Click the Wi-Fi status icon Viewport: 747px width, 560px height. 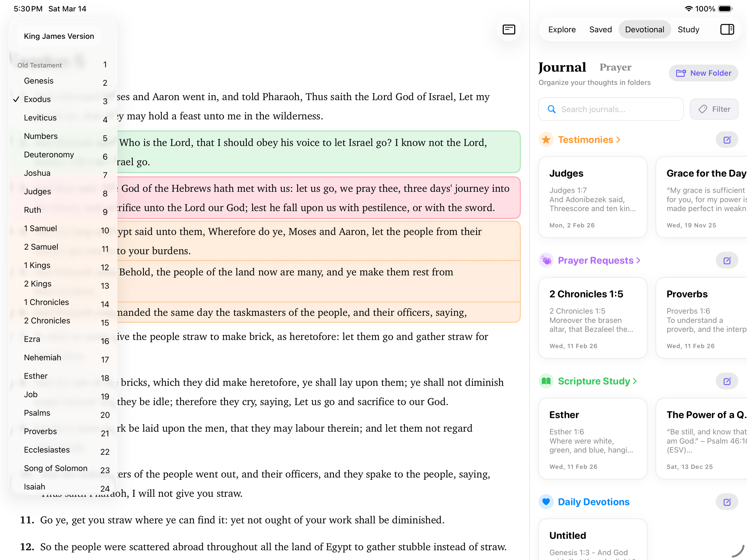coord(688,9)
